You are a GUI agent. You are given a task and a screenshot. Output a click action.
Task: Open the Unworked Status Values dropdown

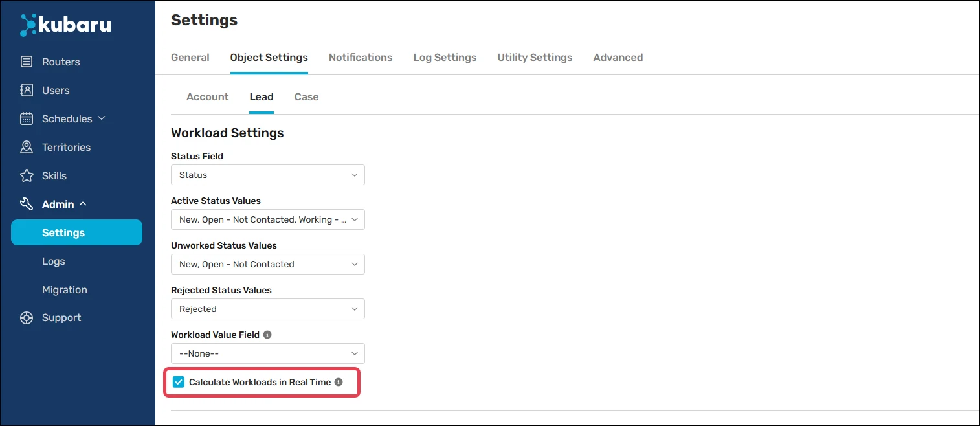(x=268, y=264)
